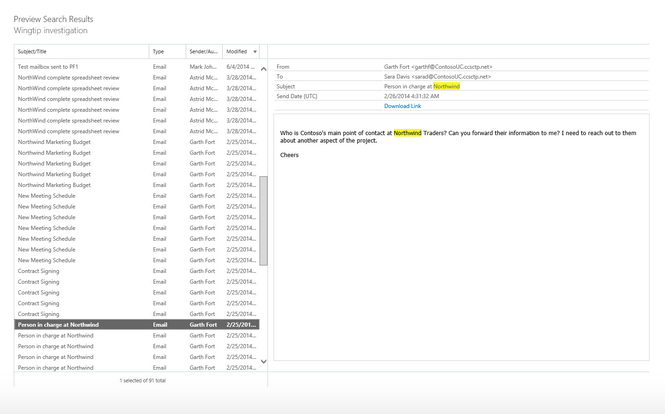Click the Modified column header label
The height and width of the screenshot is (414, 665).
point(237,52)
